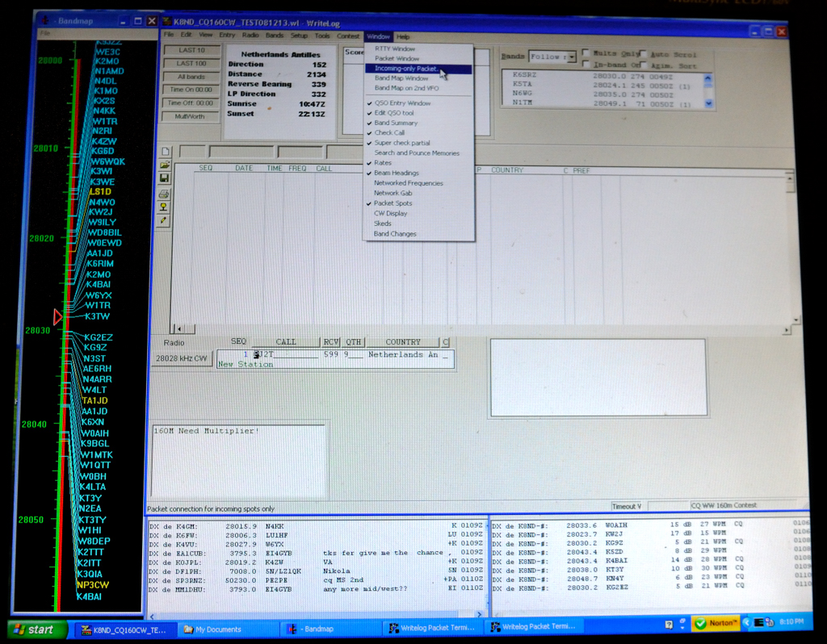The width and height of the screenshot is (827, 644).
Task: Click the pencil edit icon
Action: (x=163, y=221)
